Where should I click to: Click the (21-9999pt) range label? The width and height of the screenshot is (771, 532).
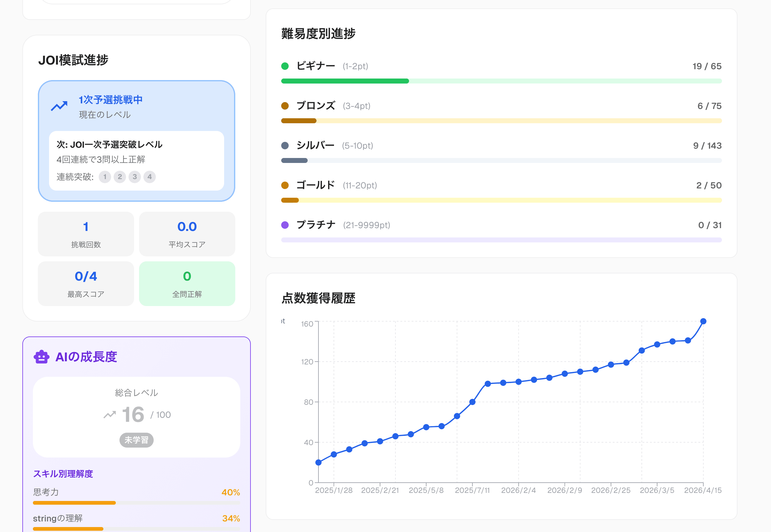point(367,225)
